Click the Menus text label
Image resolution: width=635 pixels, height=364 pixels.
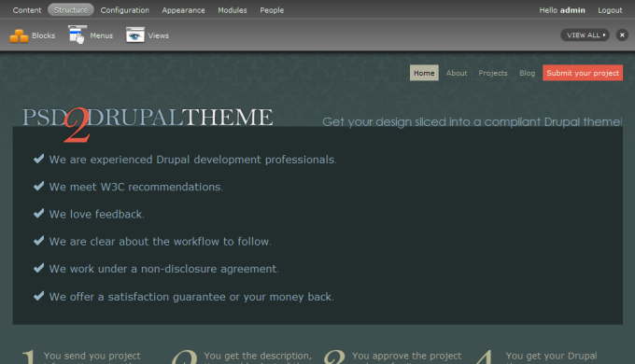(101, 35)
